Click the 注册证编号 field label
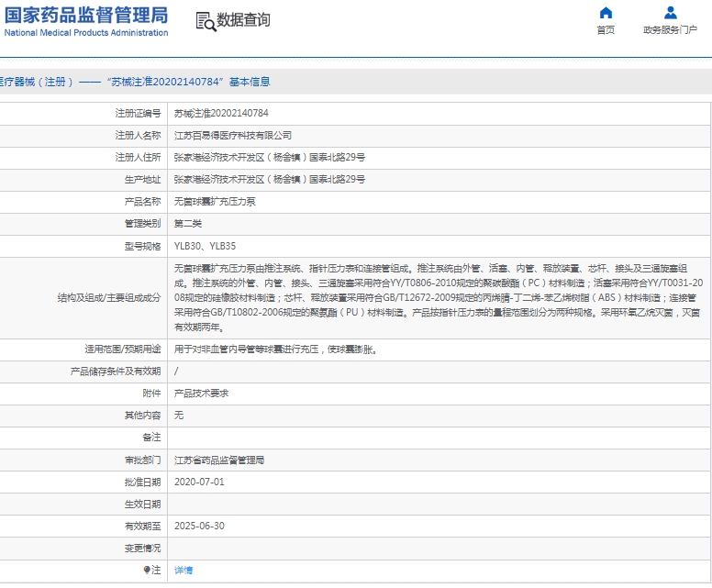712x588 pixels. tap(138, 113)
